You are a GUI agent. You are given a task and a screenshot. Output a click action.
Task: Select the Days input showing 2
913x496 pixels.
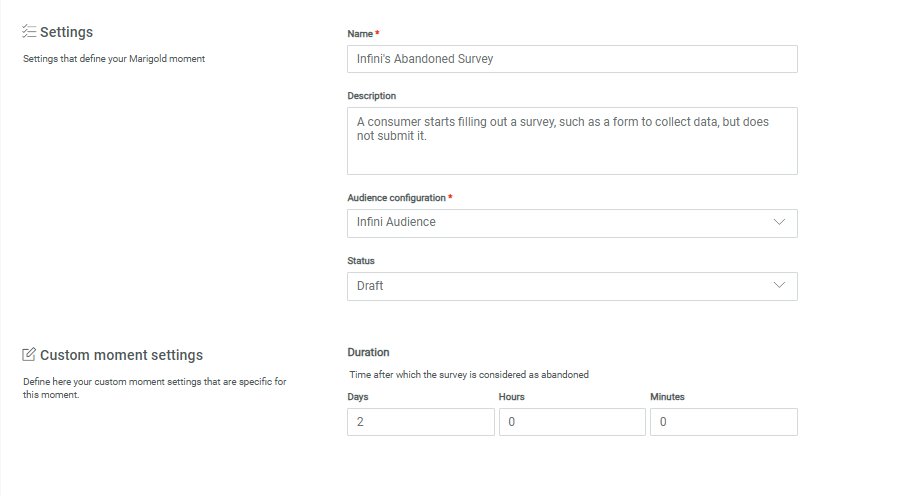(420, 422)
